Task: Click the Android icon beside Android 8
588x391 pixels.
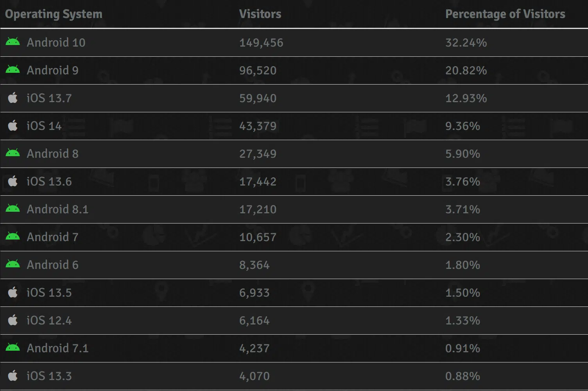Action: (13, 153)
